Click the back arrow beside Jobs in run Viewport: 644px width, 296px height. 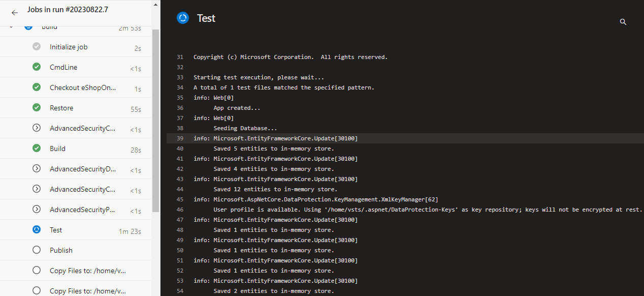[x=15, y=13]
